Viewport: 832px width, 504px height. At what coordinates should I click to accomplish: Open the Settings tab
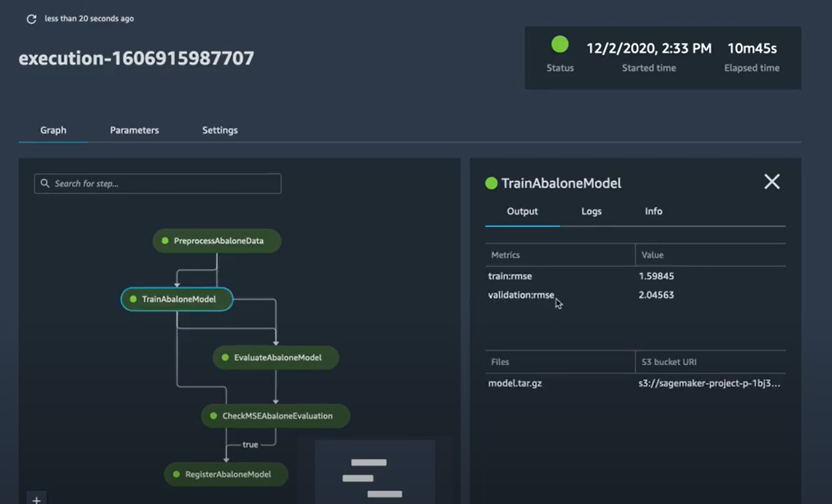click(x=219, y=130)
